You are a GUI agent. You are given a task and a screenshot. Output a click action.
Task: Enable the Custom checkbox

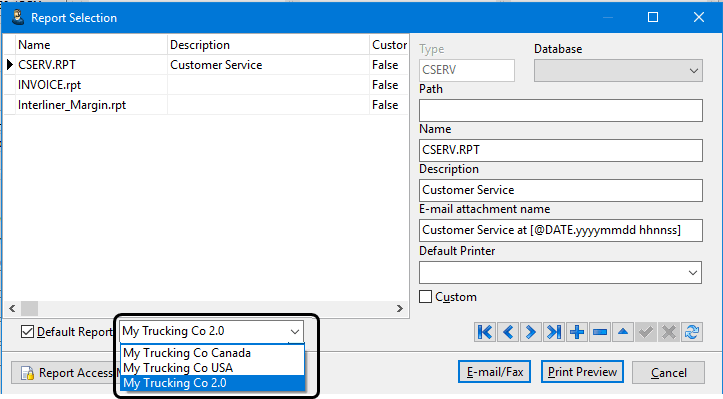click(426, 297)
